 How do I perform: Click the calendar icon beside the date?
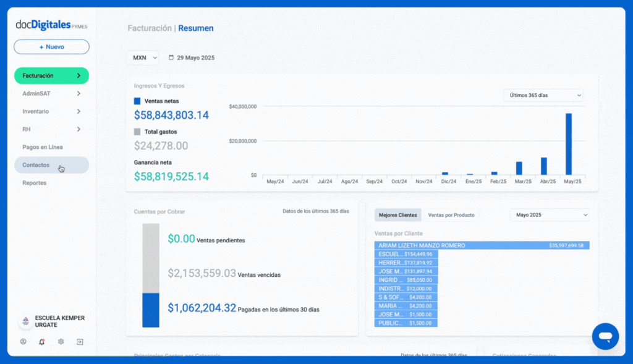[x=171, y=57]
